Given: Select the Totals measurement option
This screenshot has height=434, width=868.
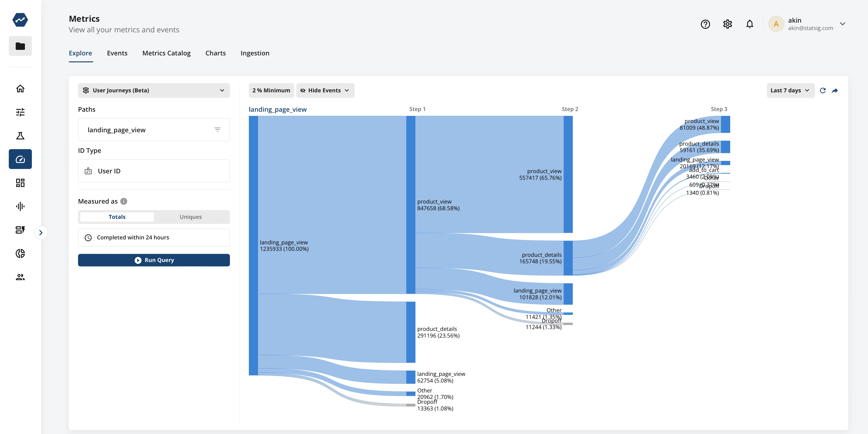Looking at the screenshot, I should click(x=117, y=217).
